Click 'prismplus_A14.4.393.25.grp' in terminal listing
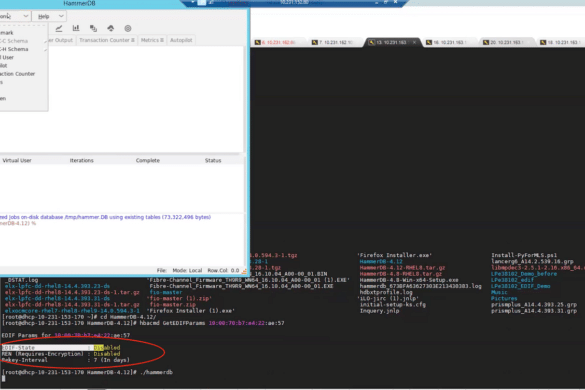The width and height of the screenshot is (585, 390). 534,305
